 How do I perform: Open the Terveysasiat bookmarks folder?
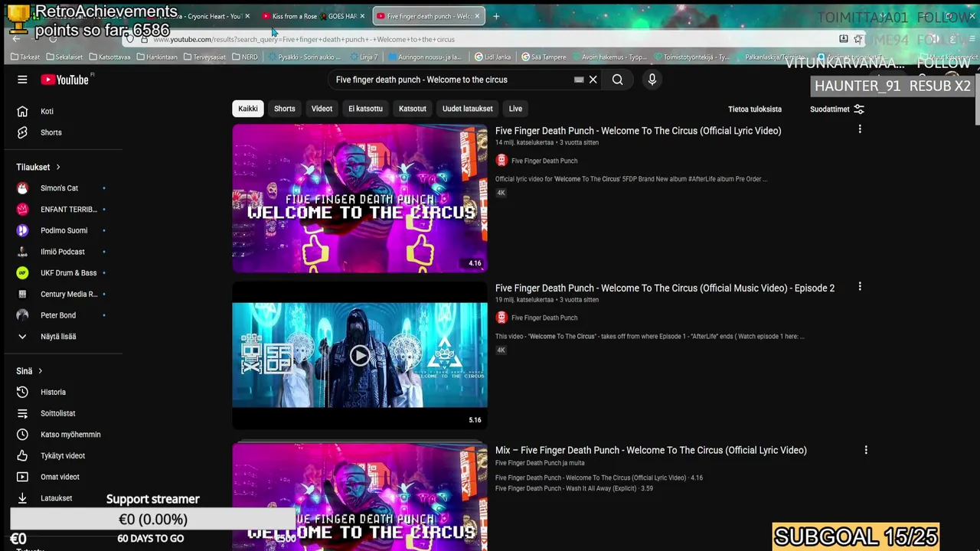click(x=204, y=57)
